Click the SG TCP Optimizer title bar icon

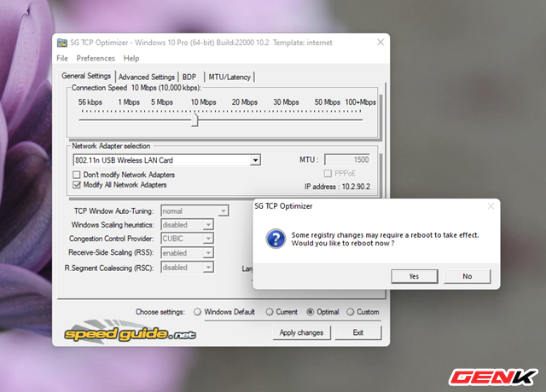click(62, 43)
